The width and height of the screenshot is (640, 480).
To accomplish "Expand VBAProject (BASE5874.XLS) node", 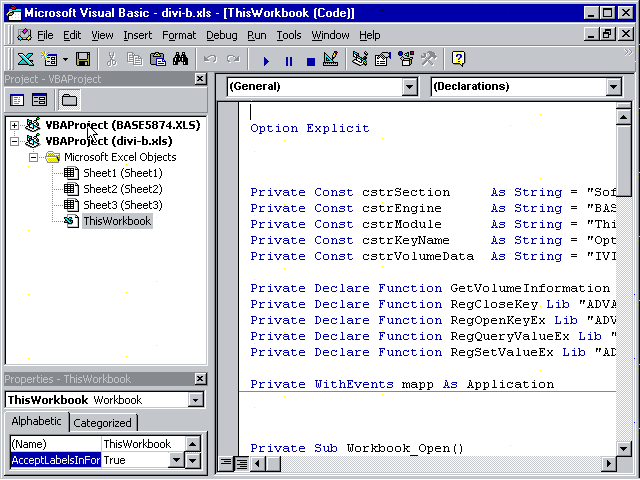I will (14, 125).
